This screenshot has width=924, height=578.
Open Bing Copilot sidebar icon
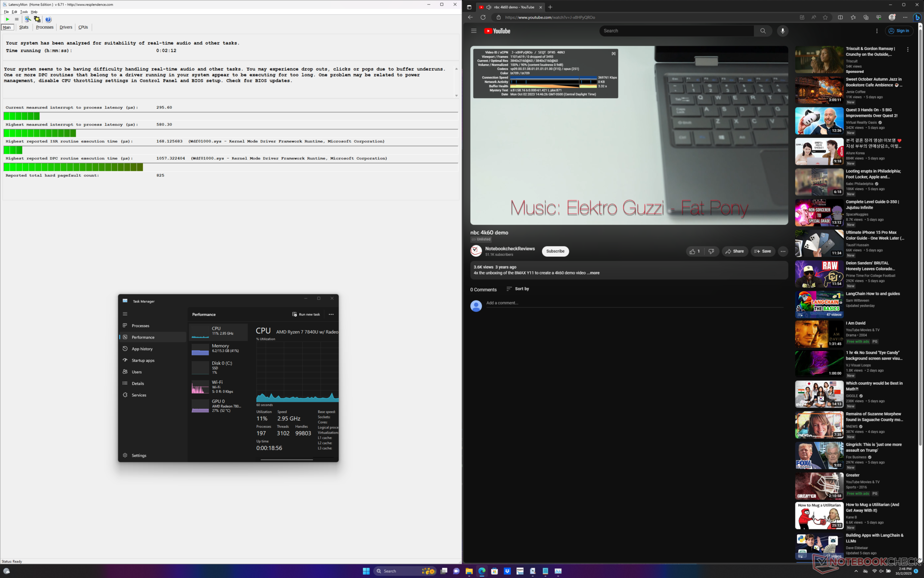point(917,17)
